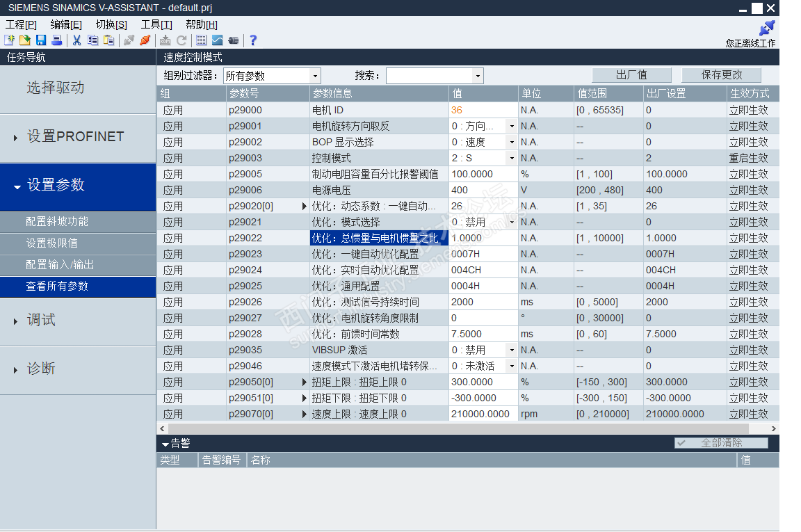Viewport: 801px width, 532px height.
Task: Expand the 诊断 navigation section
Action: (x=15, y=370)
